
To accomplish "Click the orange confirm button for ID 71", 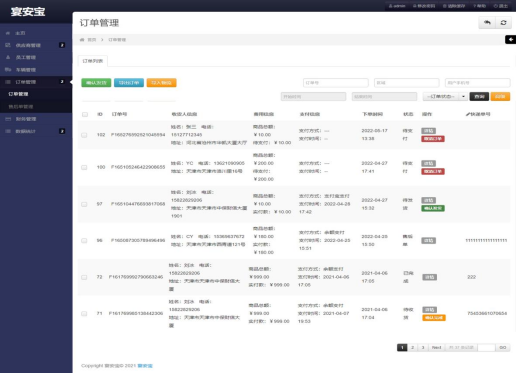I will (x=434, y=318).
